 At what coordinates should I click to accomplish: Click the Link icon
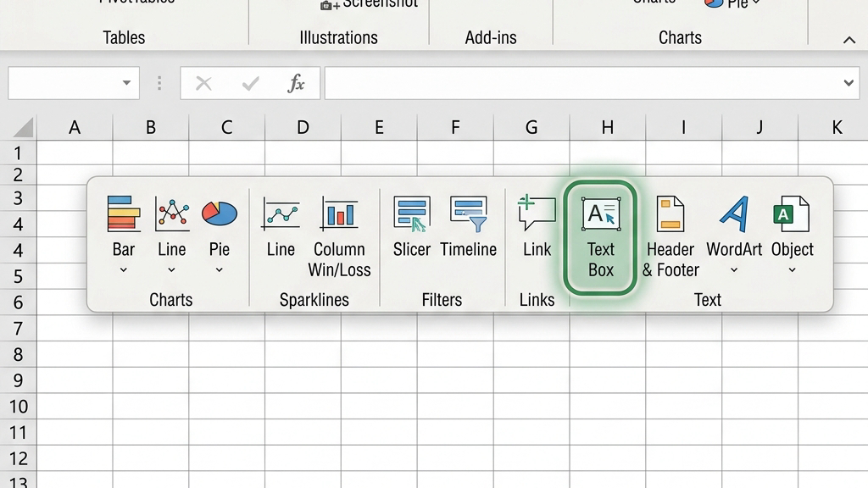point(537,213)
